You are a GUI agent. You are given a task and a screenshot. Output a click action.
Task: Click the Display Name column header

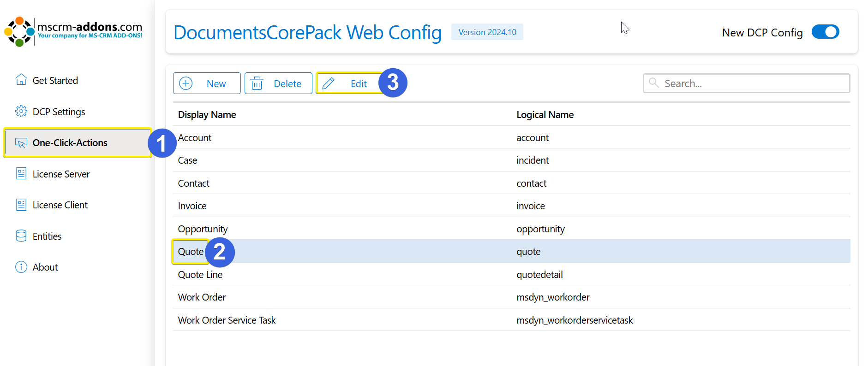207,115
